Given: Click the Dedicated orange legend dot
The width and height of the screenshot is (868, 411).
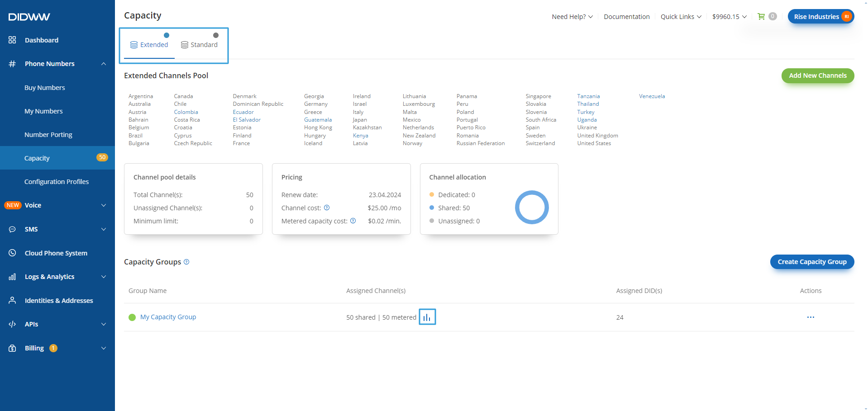Looking at the screenshot, I should pyautogui.click(x=432, y=194).
